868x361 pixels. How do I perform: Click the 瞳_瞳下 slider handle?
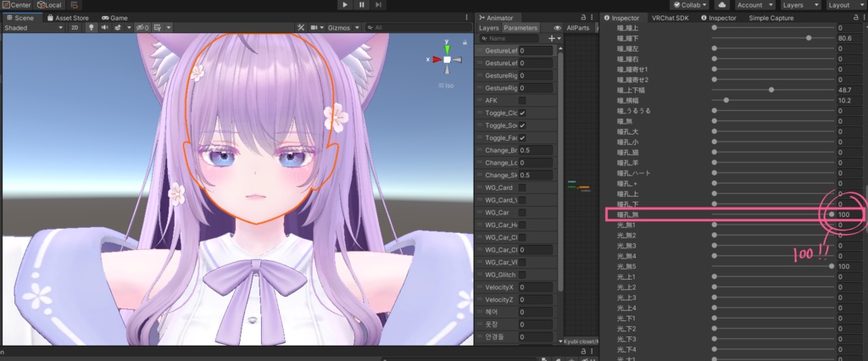point(809,38)
